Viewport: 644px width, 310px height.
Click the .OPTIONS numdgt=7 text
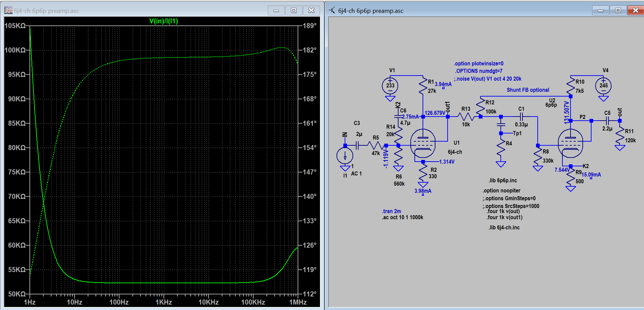click(x=479, y=71)
